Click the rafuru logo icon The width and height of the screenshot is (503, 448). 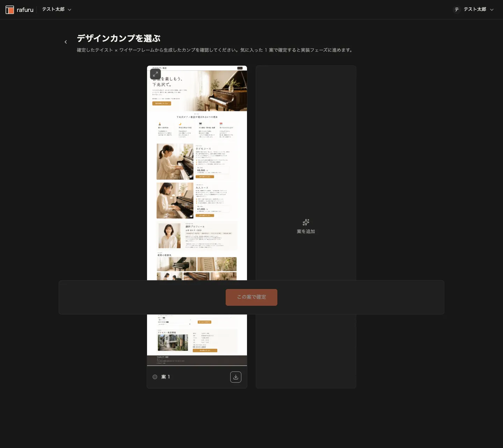[x=10, y=10]
